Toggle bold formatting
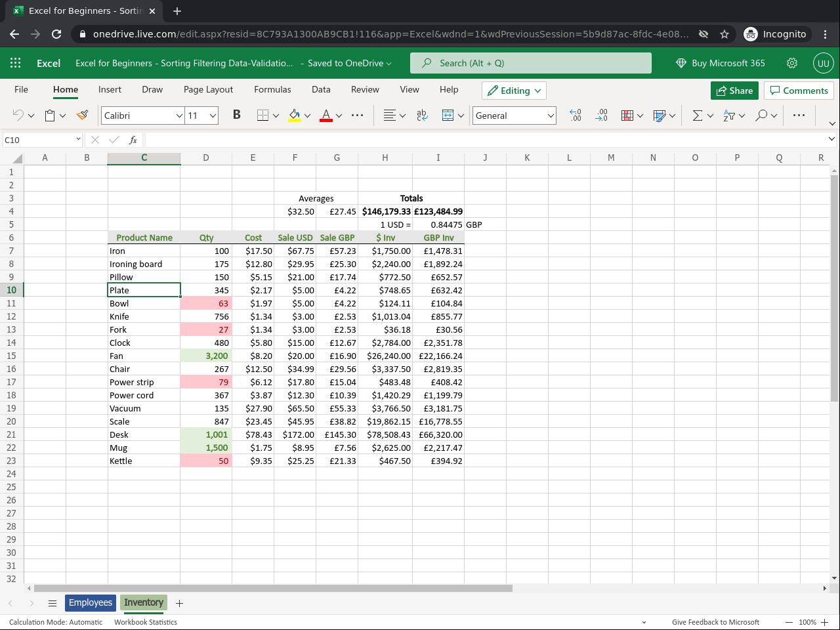 pos(237,115)
